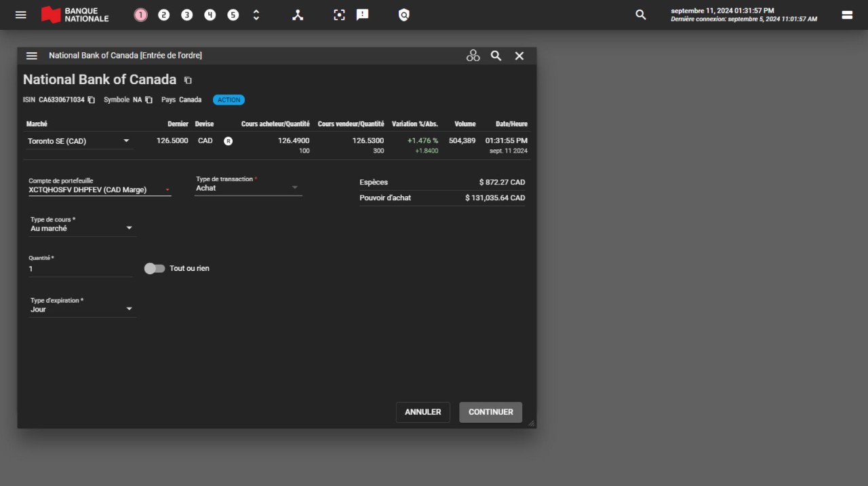Switch to workspace 3
This screenshot has width=868, height=486.
tap(187, 15)
